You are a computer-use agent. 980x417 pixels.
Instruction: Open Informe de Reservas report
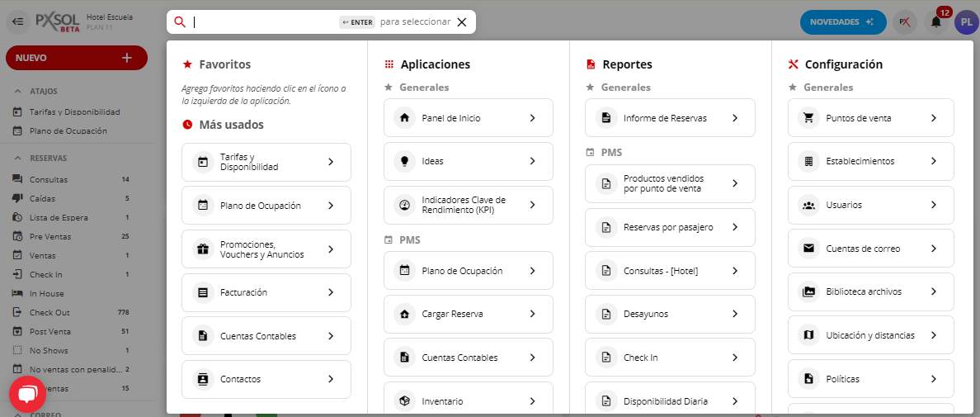coord(669,118)
